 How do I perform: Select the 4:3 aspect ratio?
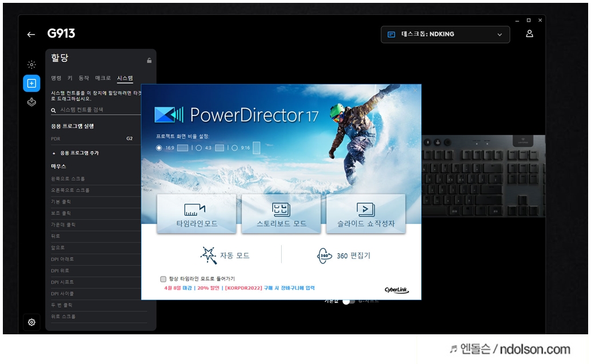[x=199, y=147]
